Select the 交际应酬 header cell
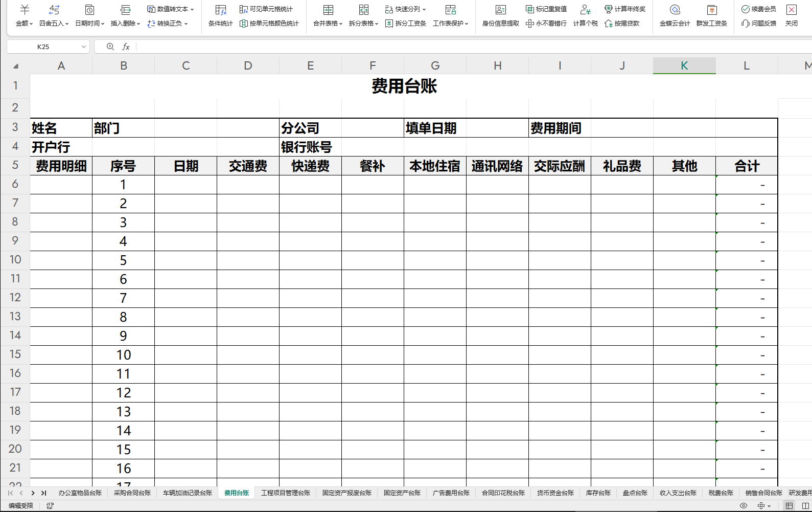This screenshot has width=812, height=512. tap(560, 166)
